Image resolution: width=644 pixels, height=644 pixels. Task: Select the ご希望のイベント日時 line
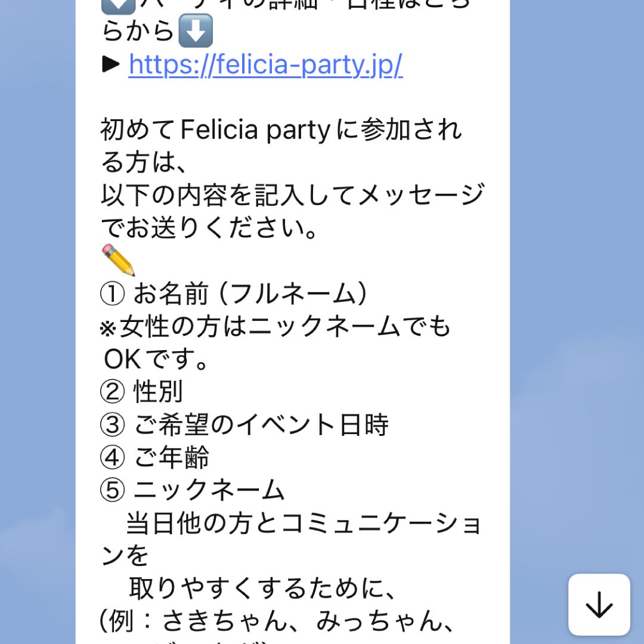[261, 425]
